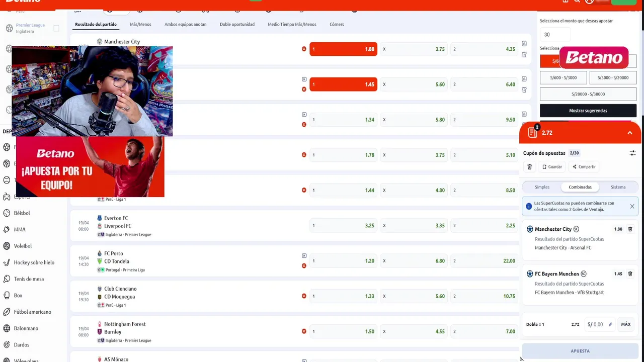Click the info icon in SuperCuotas notice
This screenshot has height=362, width=644.
click(x=529, y=206)
